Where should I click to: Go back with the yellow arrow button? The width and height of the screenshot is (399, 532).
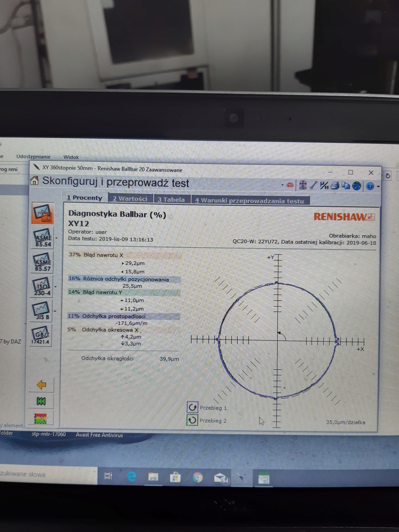(41, 385)
